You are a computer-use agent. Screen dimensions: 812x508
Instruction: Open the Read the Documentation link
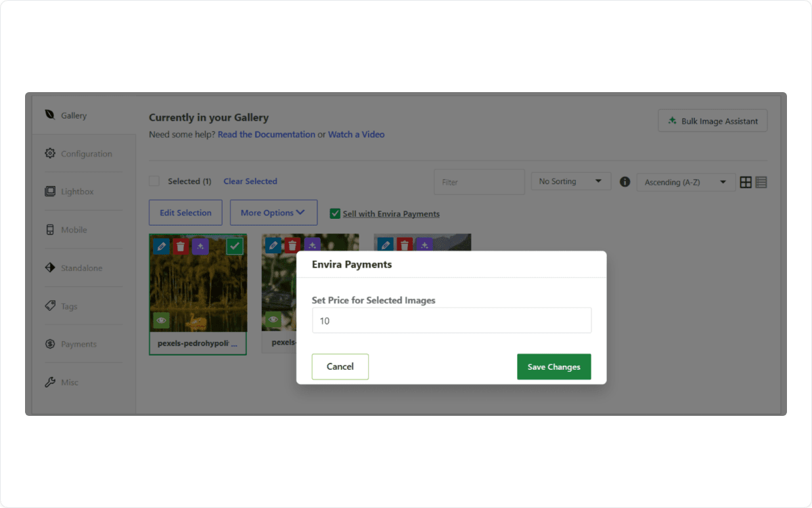coord(267,135)
